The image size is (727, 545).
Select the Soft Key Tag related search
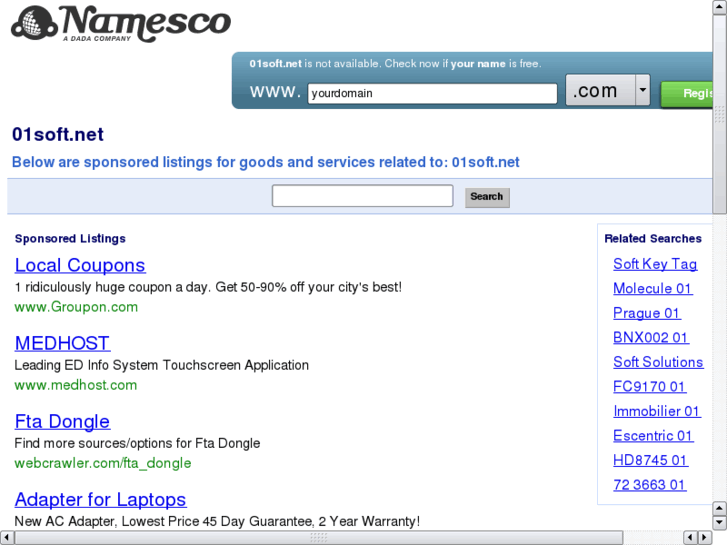[x=655, y=264]
